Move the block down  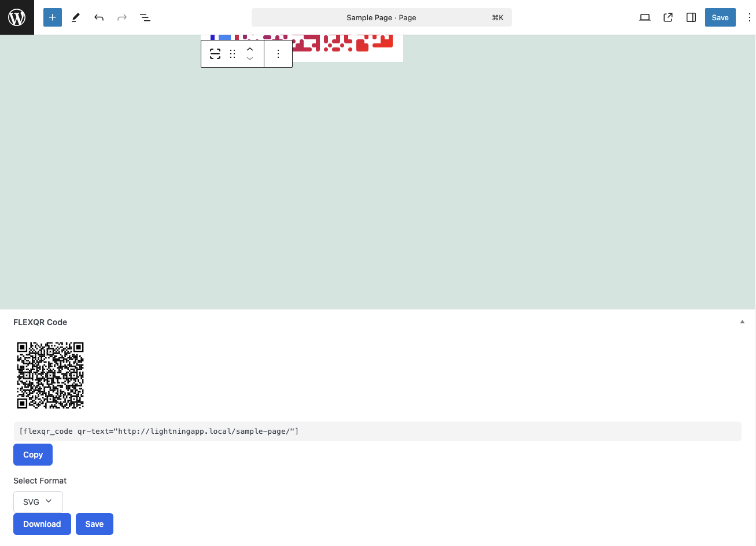point(250,58)
